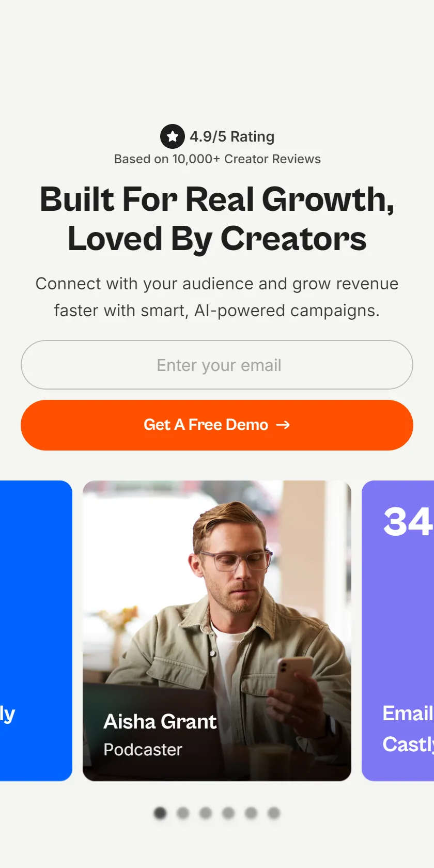Click the 34 number on purple card
Viewport: 434px width, 868px height.
pos(408,521)
